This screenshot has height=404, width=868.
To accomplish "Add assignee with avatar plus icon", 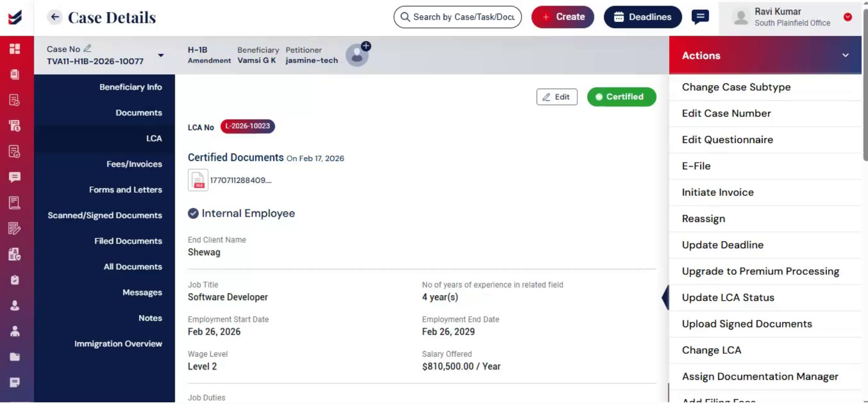I will click(x=366, y=46).
